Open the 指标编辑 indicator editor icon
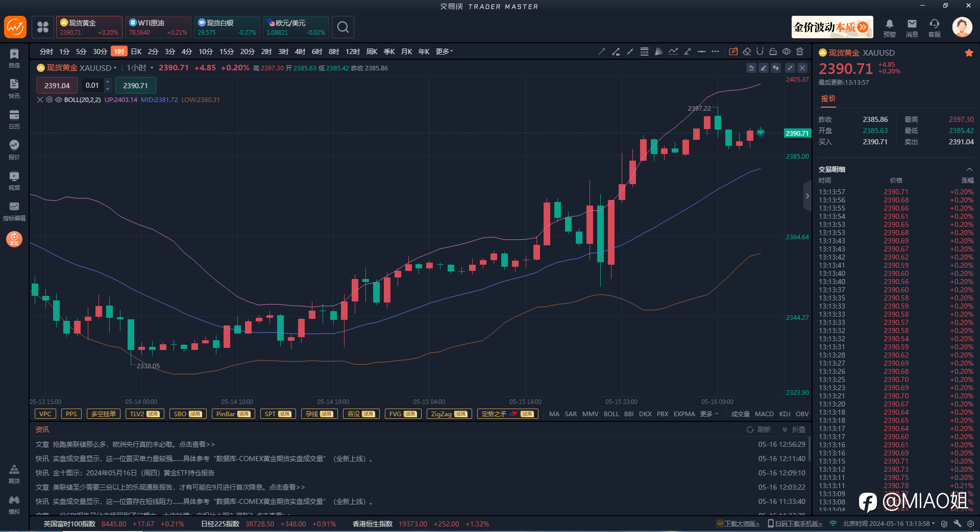Viewport: 980px width, 532px height. pyautogui.click(x=14, y=211)
